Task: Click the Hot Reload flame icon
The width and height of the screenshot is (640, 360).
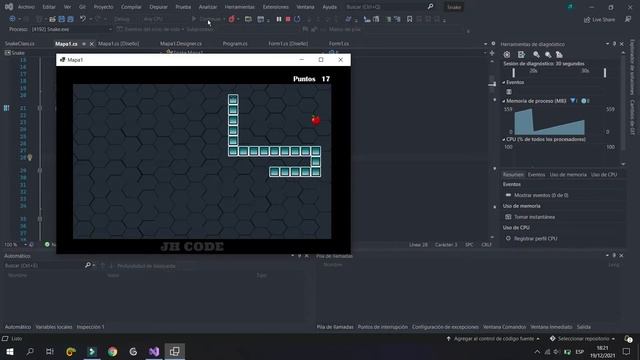Action: pos(231,19)
